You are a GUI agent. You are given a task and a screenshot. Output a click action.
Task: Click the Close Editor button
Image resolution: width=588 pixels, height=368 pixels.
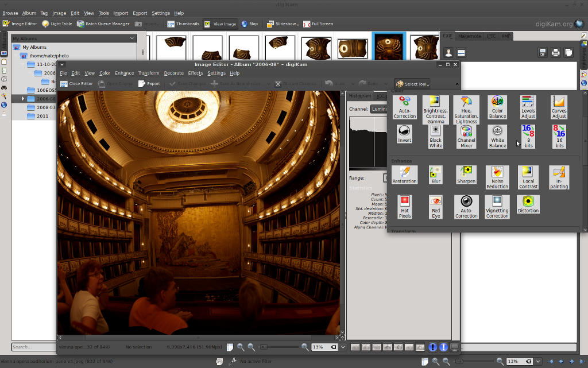76,84
